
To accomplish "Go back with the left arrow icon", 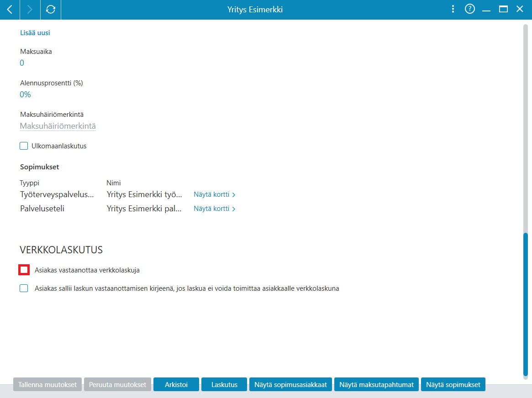I will (10, 10).
